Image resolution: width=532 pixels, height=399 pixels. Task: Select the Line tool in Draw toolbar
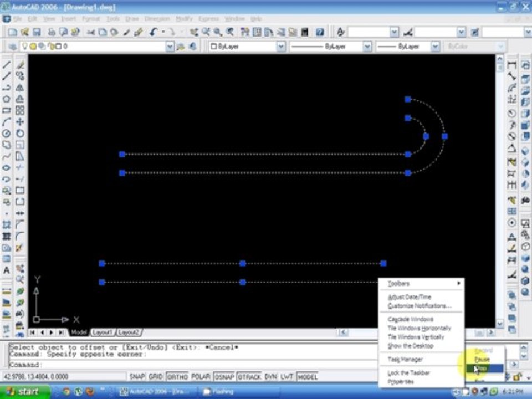tap(7, 64)
